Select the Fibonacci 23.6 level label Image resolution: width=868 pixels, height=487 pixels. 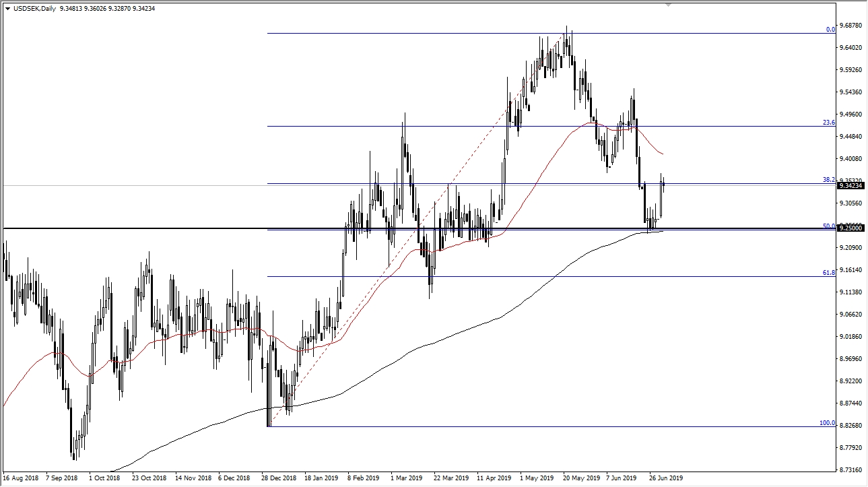829,123
